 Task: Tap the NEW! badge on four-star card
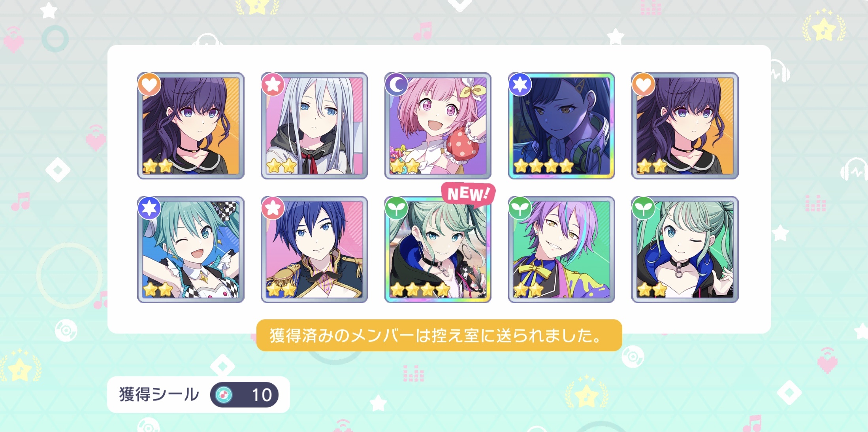(x=468, y=194)
